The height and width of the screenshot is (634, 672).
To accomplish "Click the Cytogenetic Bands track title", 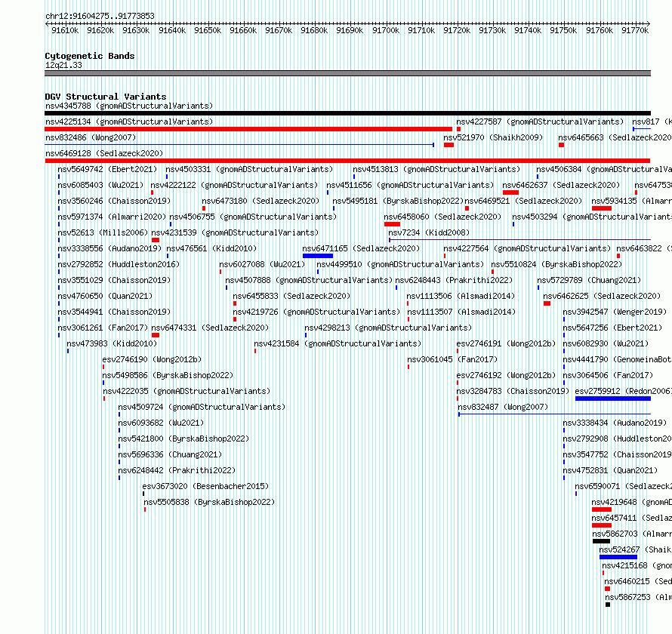I will pos(90,56).
